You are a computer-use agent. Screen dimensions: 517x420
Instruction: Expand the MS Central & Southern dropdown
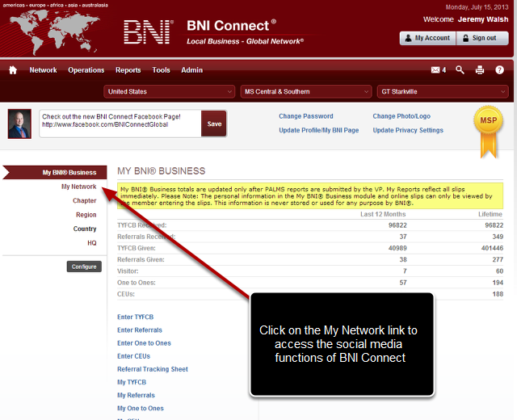tap(305, 92)
